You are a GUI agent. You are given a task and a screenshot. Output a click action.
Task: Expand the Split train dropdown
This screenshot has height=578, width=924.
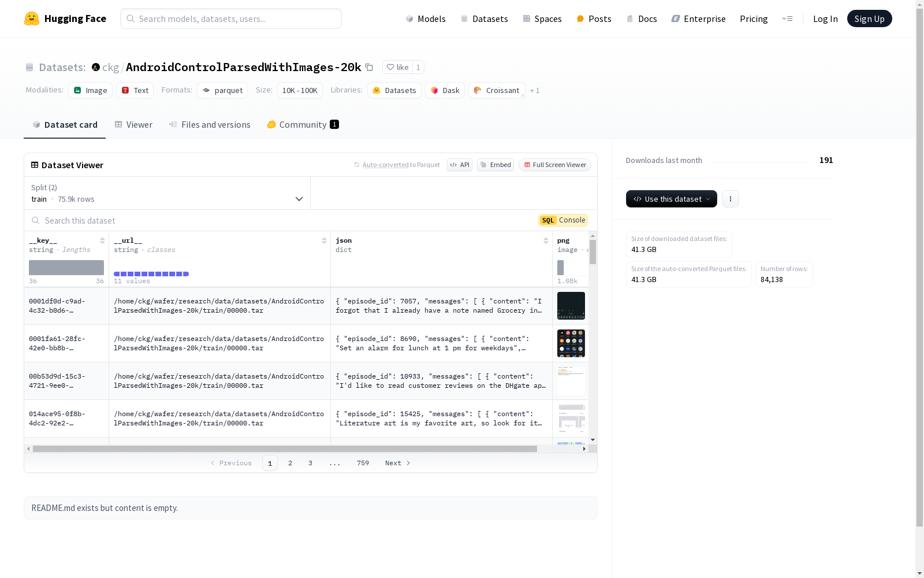point(167,193)
